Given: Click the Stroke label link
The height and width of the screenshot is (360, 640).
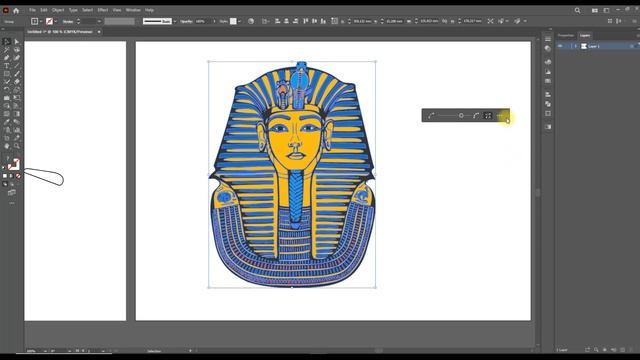Looking at the screenshot, I should pyautogui.click(x=68, y=21).
